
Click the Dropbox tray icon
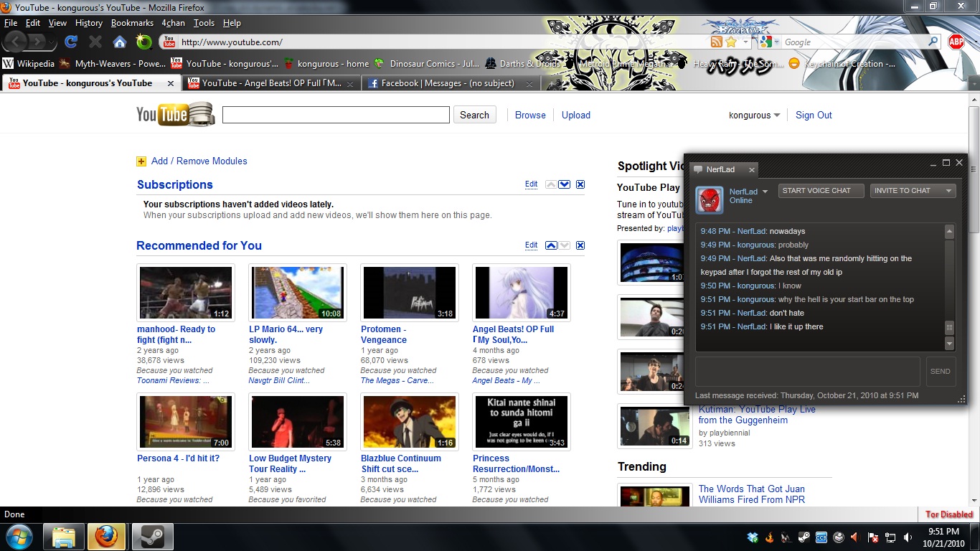point(753,537)
